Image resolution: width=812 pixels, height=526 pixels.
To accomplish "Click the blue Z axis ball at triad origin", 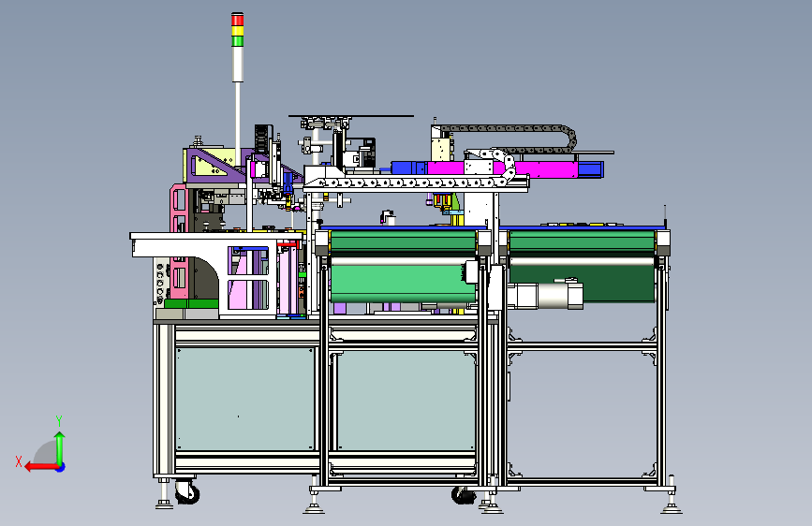I will coord(61,467).
